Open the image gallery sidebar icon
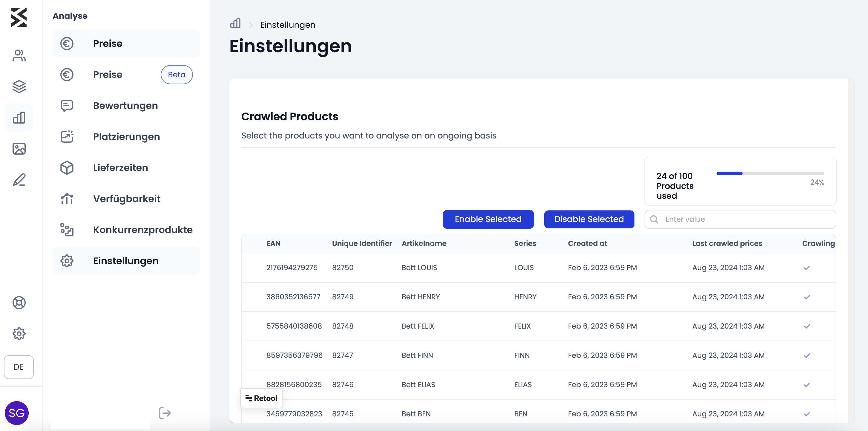Screen dimensions: 868x431 pyautogui.click(x=19, y=149)
